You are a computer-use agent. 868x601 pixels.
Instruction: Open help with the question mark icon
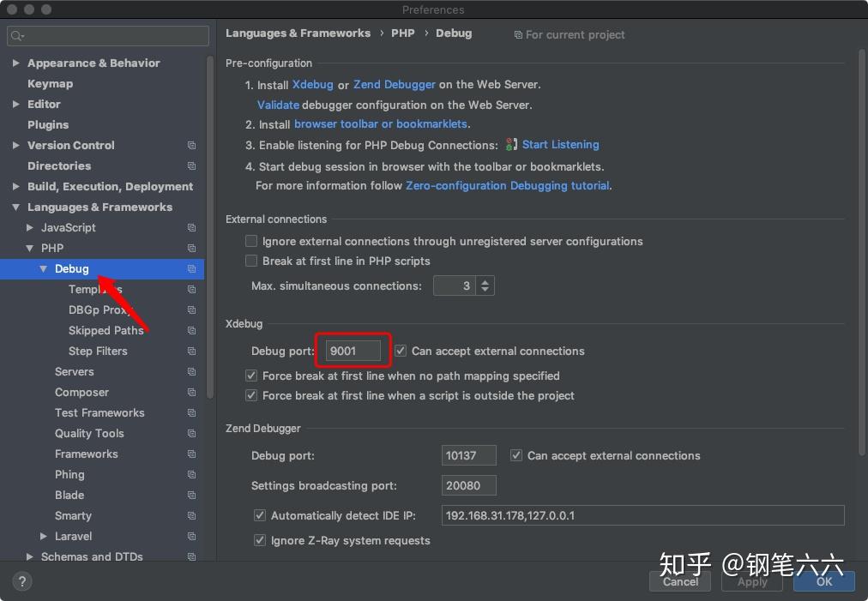point(21,581)
